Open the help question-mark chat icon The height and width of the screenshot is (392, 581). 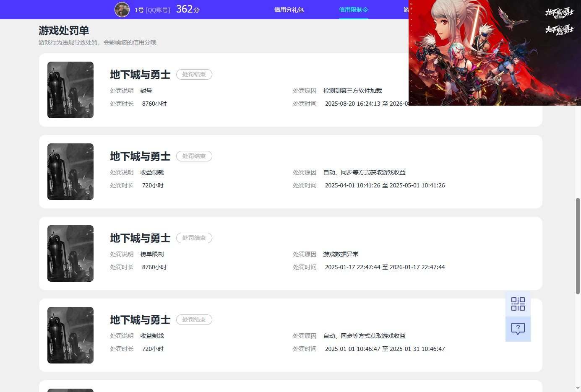[x=518, y=329]
